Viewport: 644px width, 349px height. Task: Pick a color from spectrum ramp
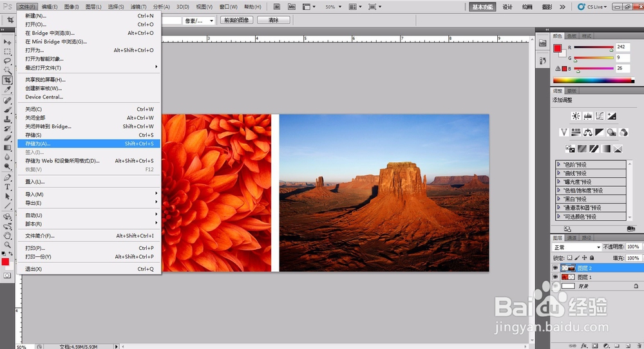[594, 80]
